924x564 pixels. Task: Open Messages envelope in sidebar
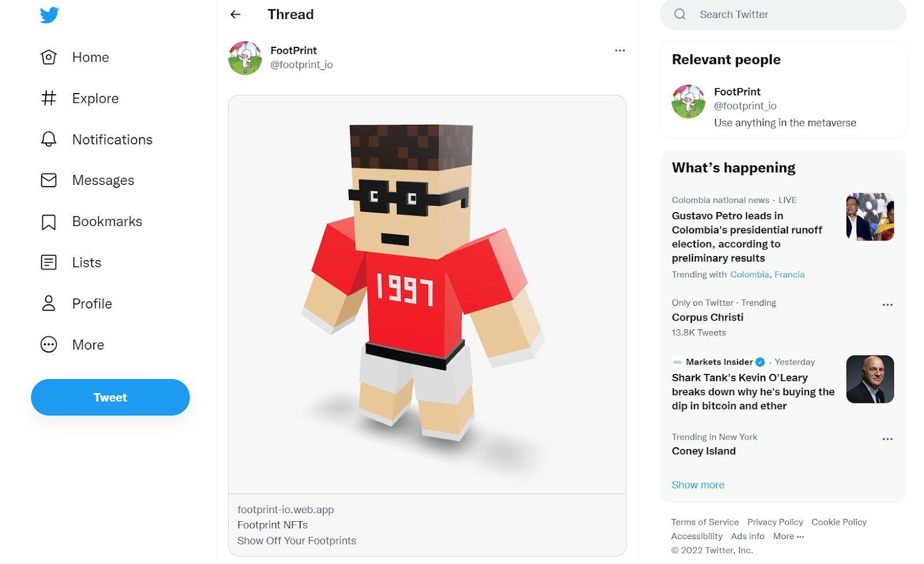87,180
